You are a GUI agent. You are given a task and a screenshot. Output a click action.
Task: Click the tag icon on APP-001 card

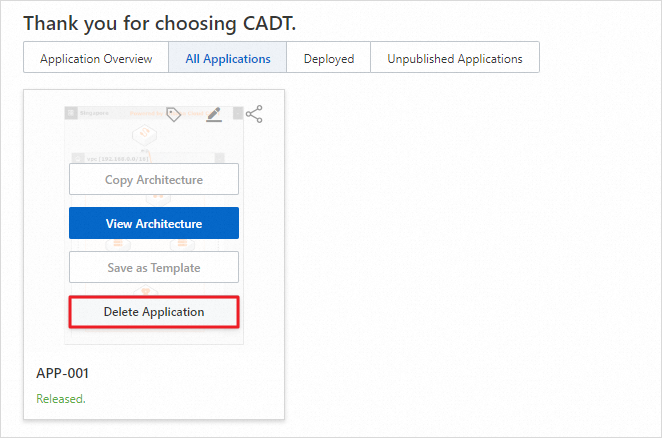pos(174,114)
